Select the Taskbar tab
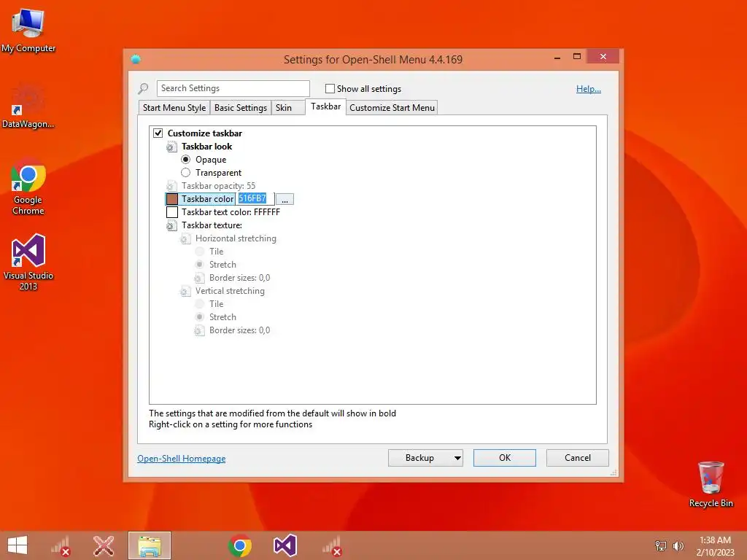The width and height of the screenshot is (747, 560). click(326, 106)
